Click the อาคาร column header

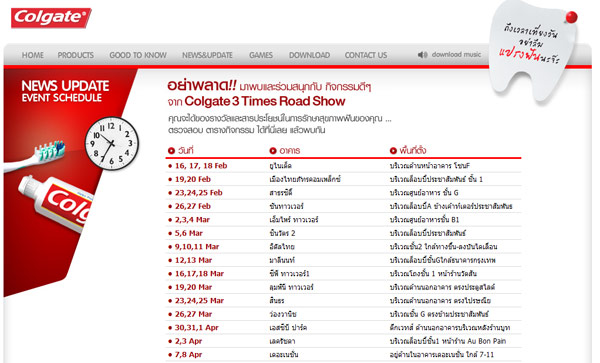[290, 151]
